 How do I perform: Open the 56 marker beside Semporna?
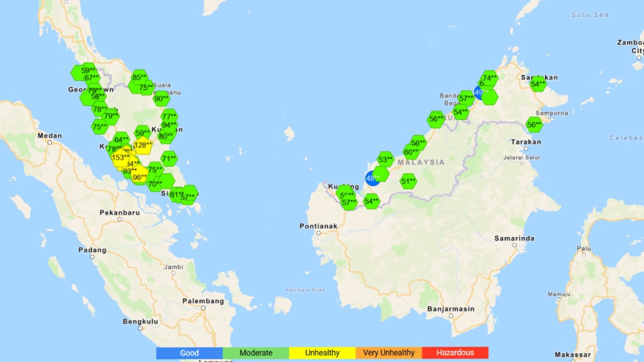pyautogui.click(x=534, y=124)
